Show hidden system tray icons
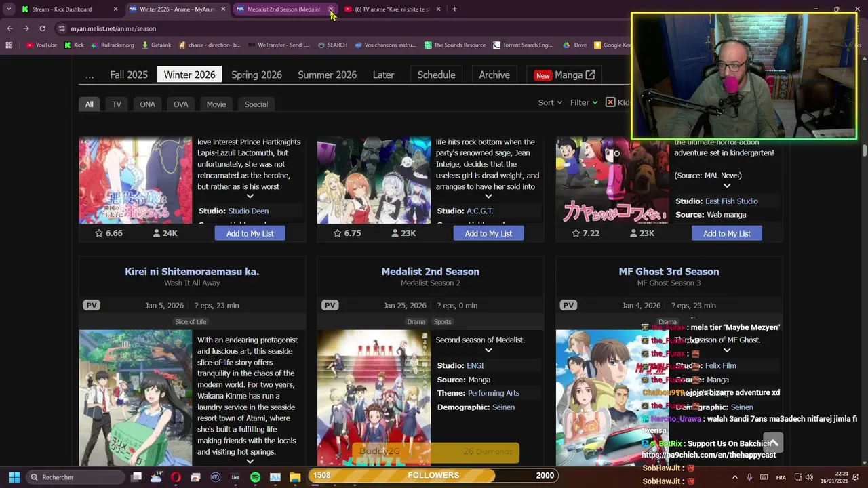The image size is (868, 488). 735,477
